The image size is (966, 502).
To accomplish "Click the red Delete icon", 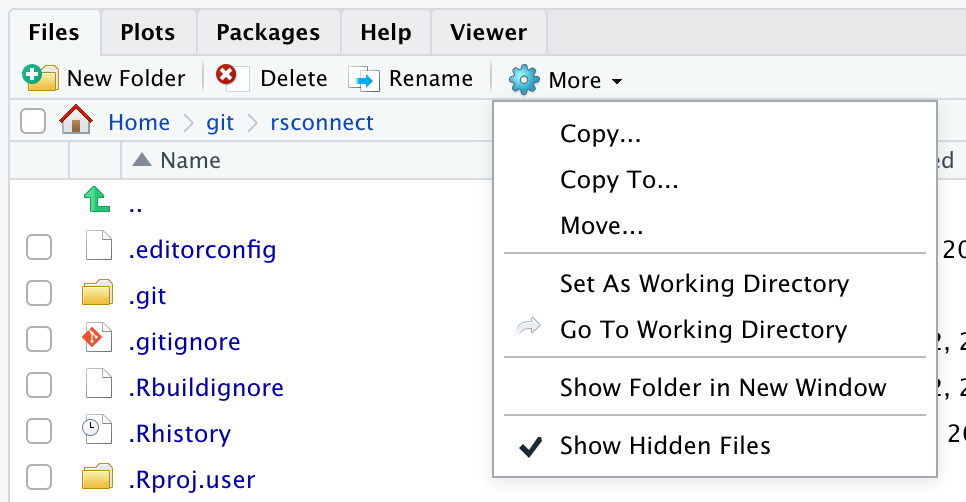I will [227, 78].
